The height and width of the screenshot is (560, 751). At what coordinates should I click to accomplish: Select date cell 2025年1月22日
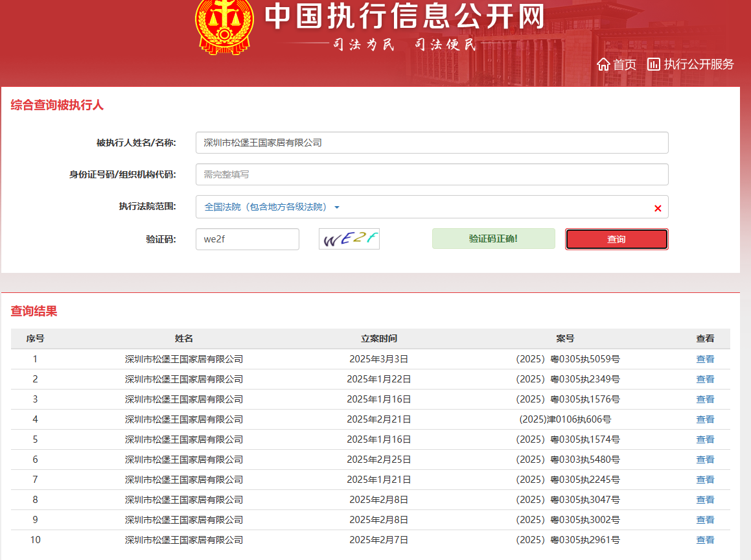point(379,379)
